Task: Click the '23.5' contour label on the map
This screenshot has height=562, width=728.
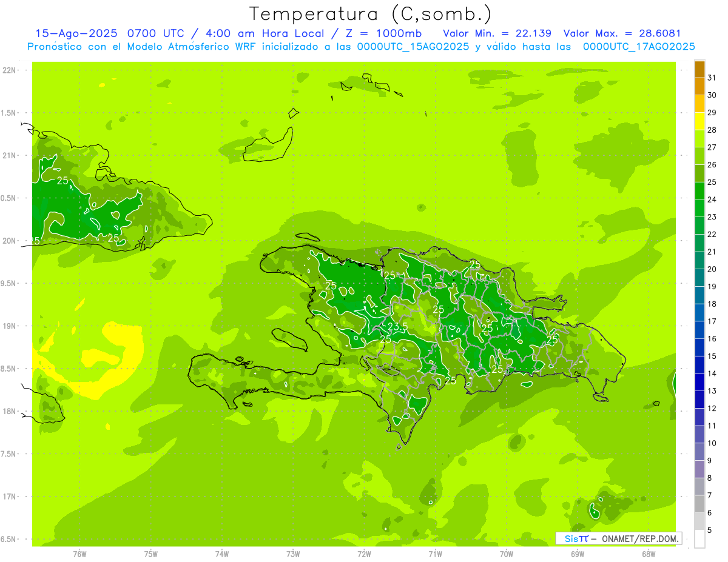Action: [397, 327]
